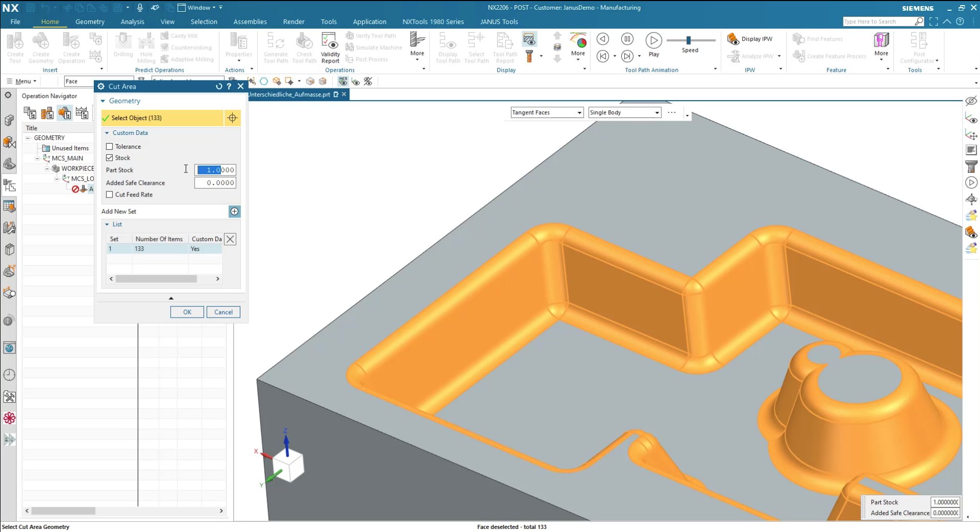Close the Unterschiedliche_Aufmasse.prt tab
The height and width of the screenshot is (532, 980).
(x=344, y=94)
